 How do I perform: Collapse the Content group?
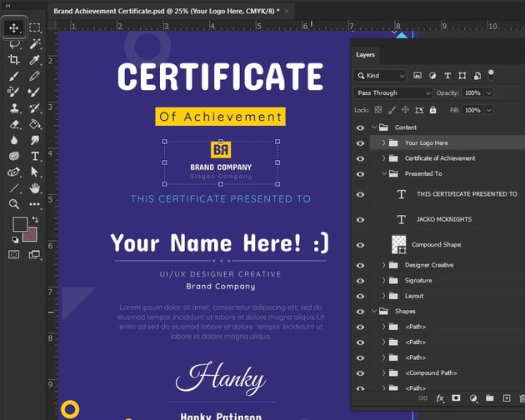point(374,127)
